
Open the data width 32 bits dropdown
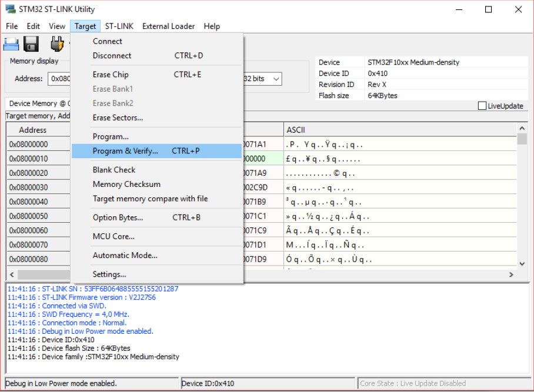[276, 79]
